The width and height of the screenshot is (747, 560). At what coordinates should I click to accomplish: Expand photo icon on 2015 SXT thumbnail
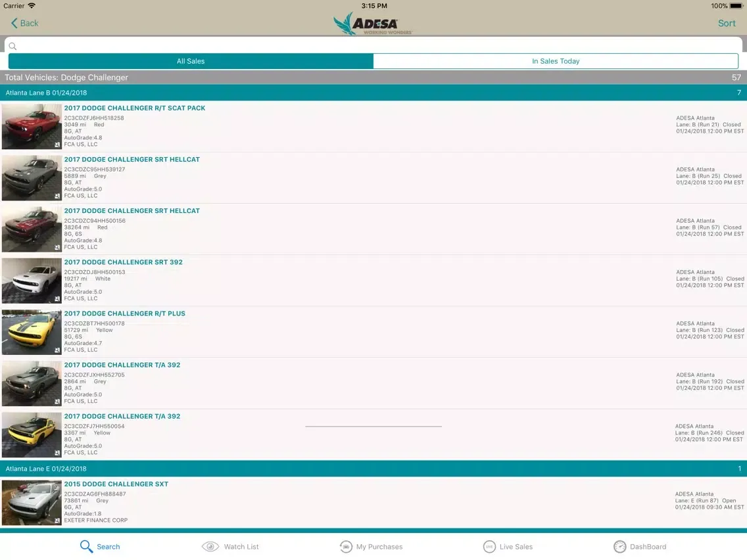57,521
